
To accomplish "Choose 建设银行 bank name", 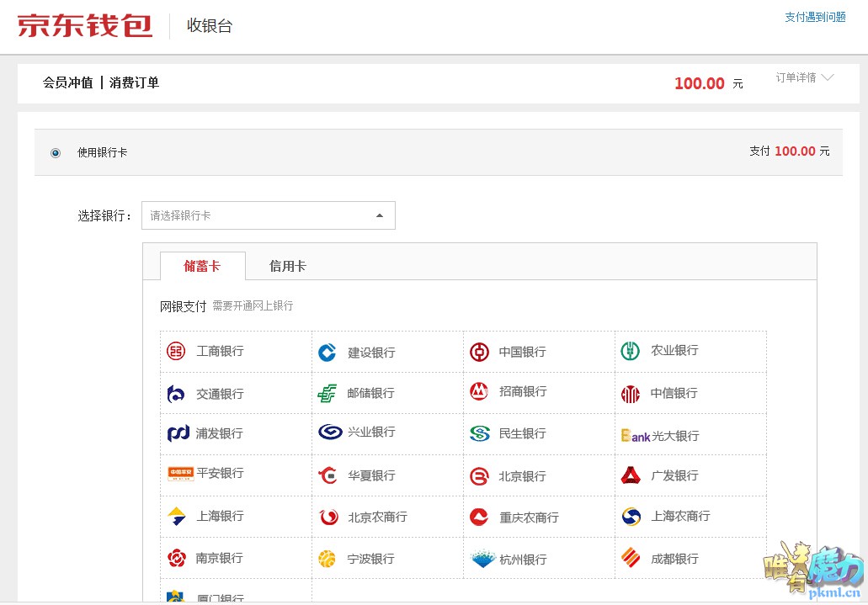I will (x=371, y=353).
